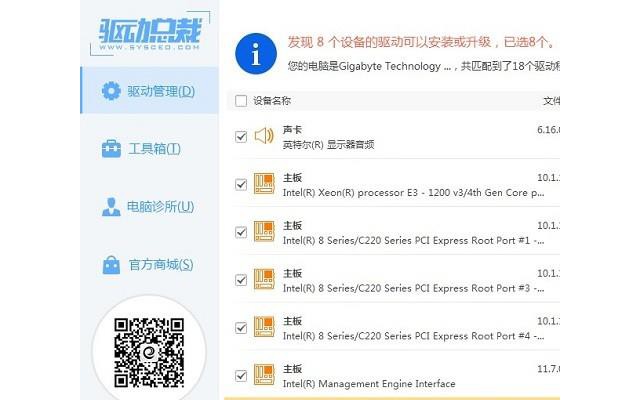Uncheck the 声卡 英特尔显示器音频 checkbox

click(x=241, y=136)
